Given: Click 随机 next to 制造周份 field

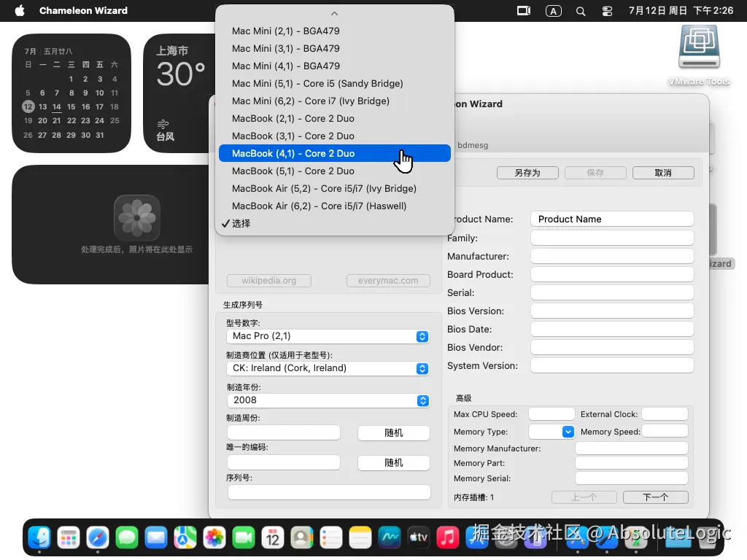Looking at the screenshot, I should click(394, 433).
